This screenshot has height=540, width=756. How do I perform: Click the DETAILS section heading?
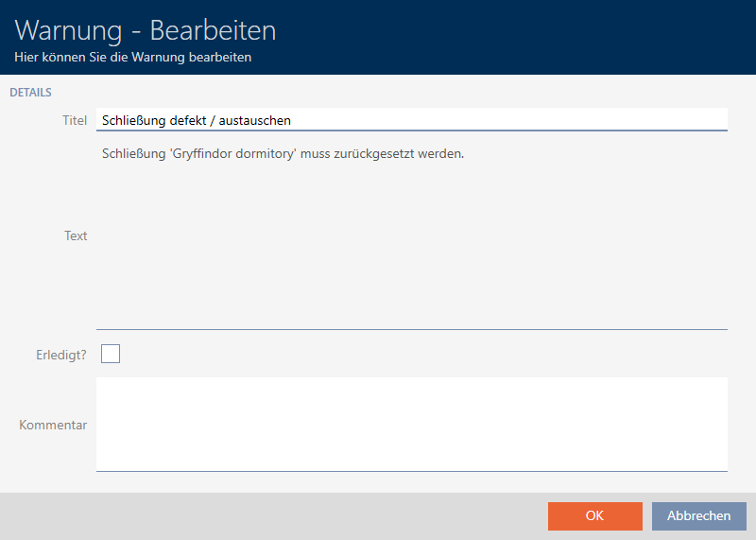30,93
